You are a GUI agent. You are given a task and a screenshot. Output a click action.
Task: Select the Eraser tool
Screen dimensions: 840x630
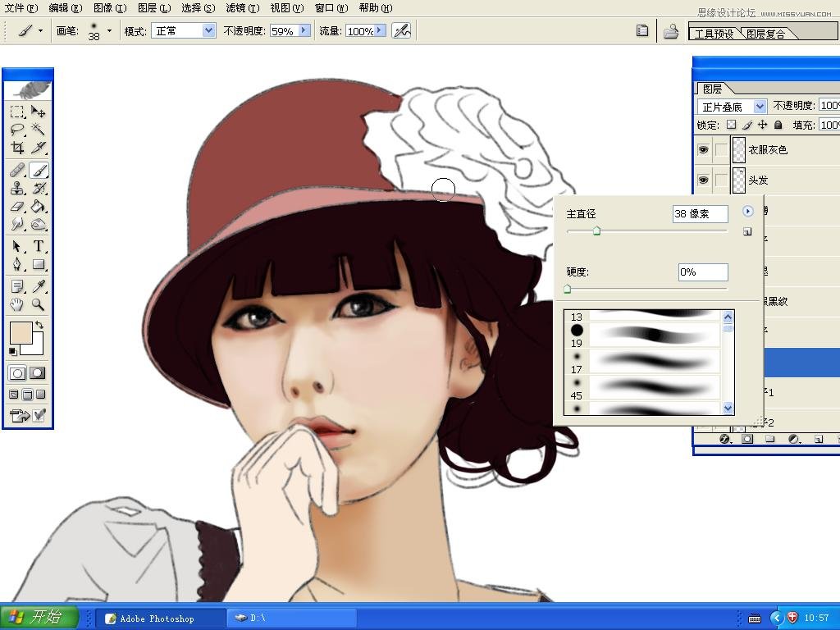coord(17,207)
